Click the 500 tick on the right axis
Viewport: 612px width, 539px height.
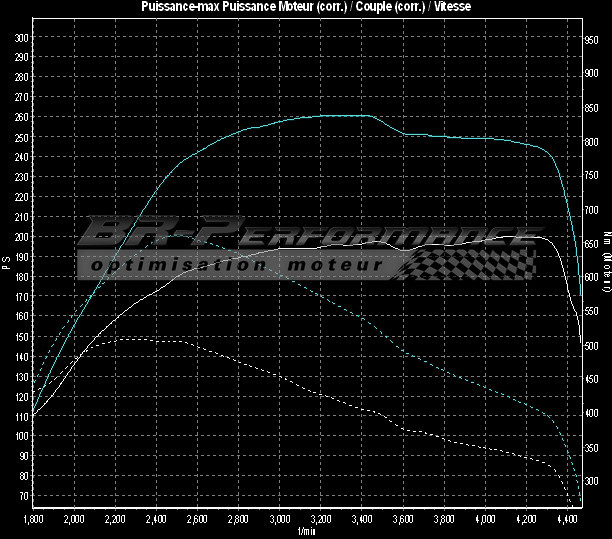[x=591, y=346]
